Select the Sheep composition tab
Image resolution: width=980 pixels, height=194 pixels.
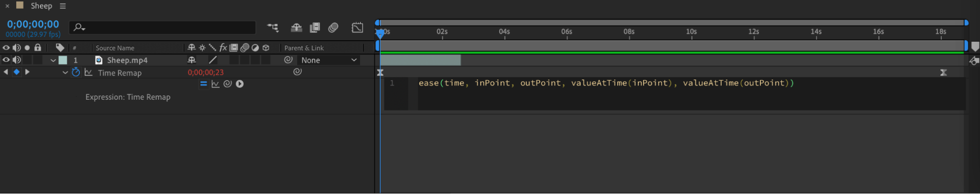coord(41,6)
